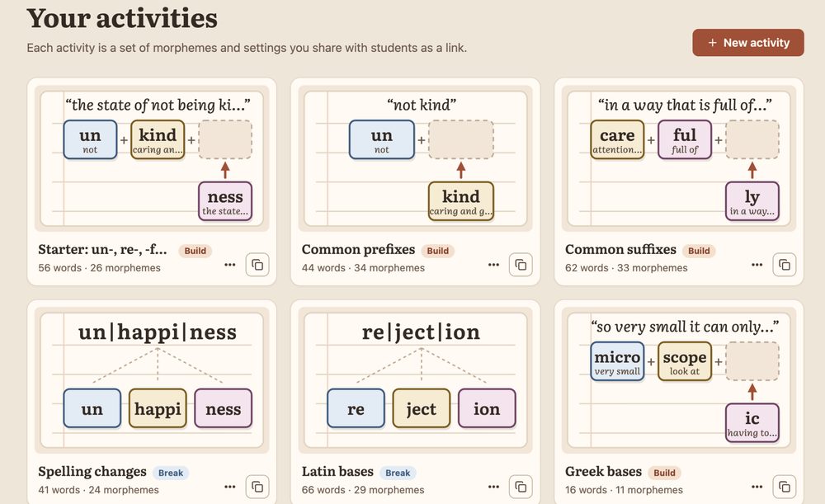The height and width of the screenshot is (504, 825).
Task: Click the 'care' morpheme tile
Action: [617, 139]
